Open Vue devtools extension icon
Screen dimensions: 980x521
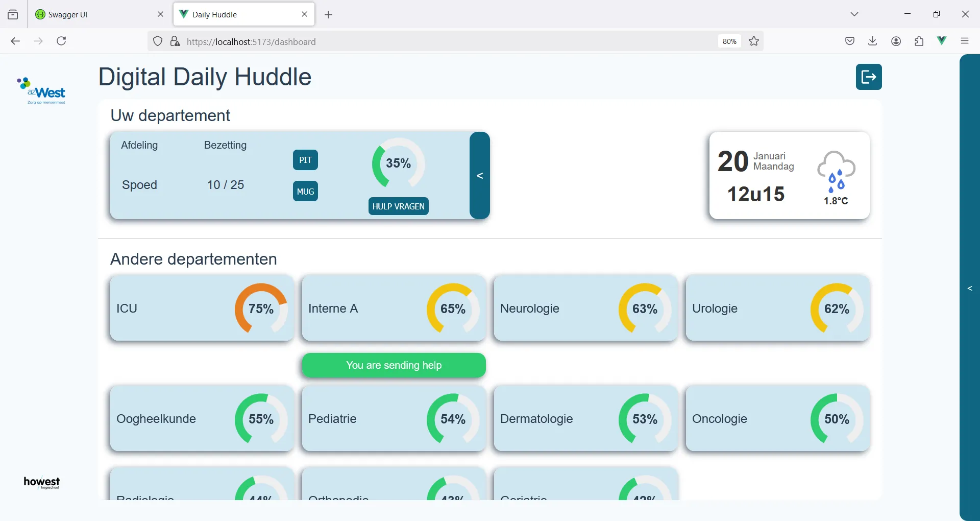942,41
